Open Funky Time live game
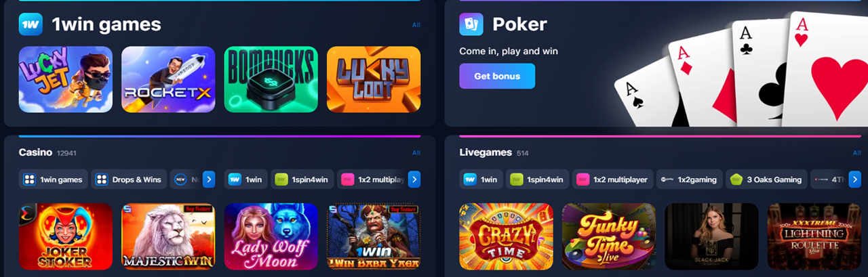The width and height of the screenshot is (868, 277). [x=609, y=236]
